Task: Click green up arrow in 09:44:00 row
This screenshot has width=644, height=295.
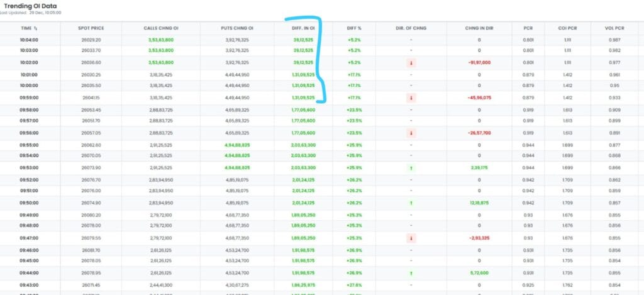Action: (411, 274)
